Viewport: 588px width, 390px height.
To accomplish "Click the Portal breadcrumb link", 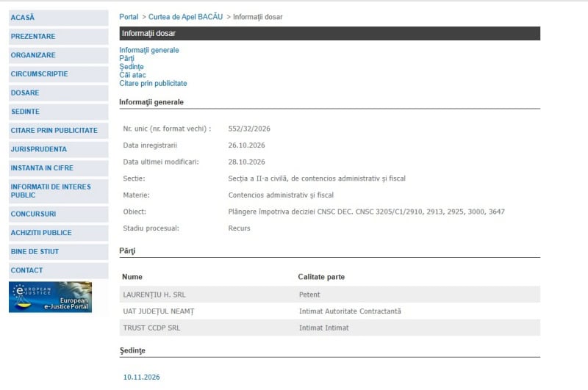I will pos(129,17).
